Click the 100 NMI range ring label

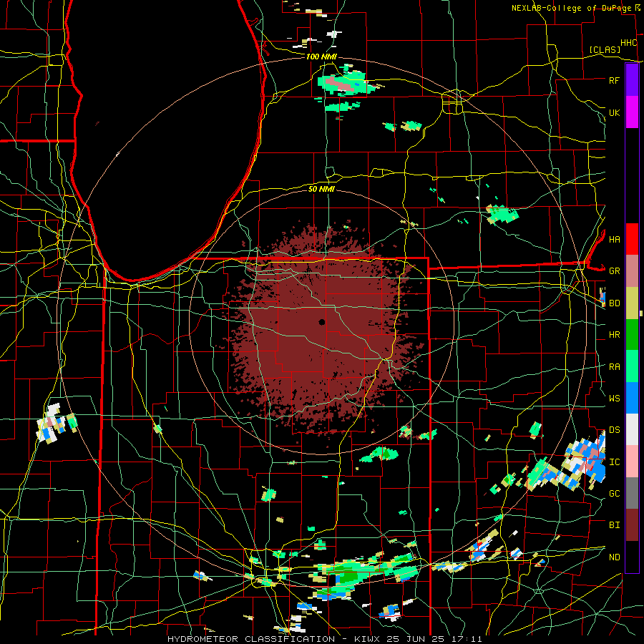pyautogui.click(x=321, y=57)
